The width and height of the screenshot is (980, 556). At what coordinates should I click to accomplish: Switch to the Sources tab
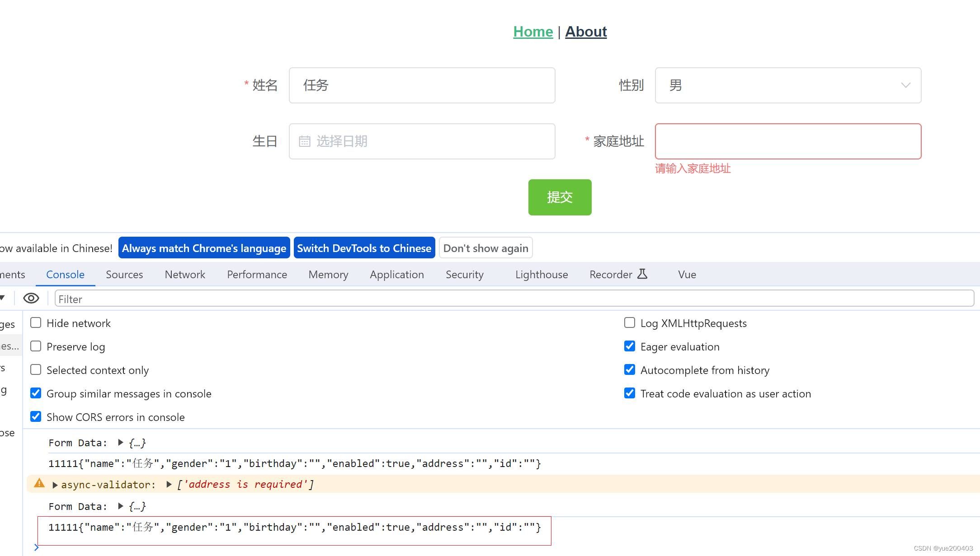124,274
